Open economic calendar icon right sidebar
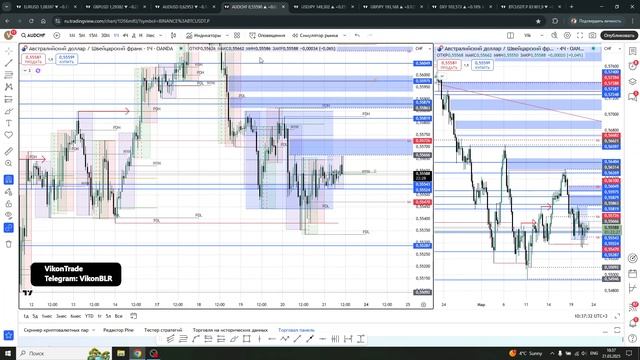This screenshot has height=360, width=640. pos(633,273)
